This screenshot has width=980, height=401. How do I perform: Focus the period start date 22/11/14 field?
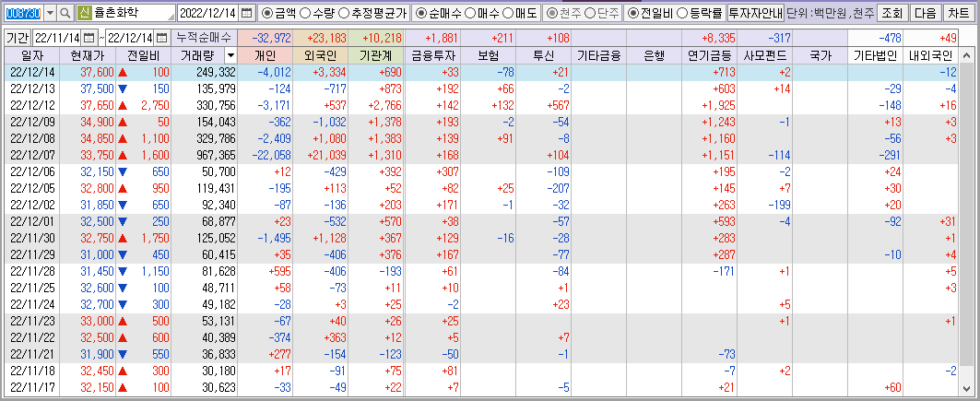[x=57, y=38]
